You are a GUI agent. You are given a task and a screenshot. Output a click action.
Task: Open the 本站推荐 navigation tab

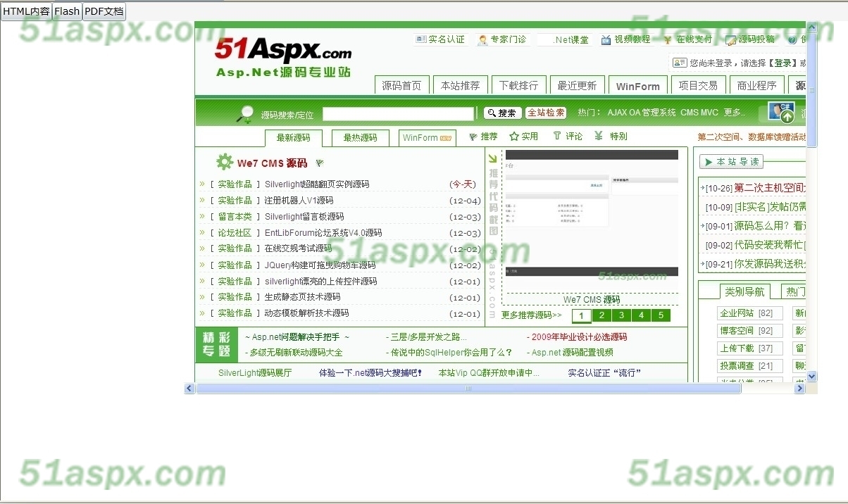(460, 85)
